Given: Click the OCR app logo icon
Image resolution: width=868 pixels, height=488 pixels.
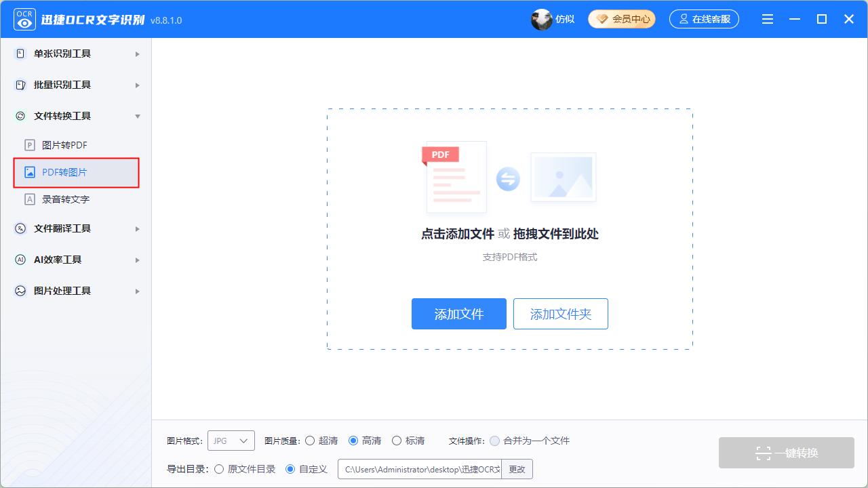Looking at the screenshot, I should (25, 20).
